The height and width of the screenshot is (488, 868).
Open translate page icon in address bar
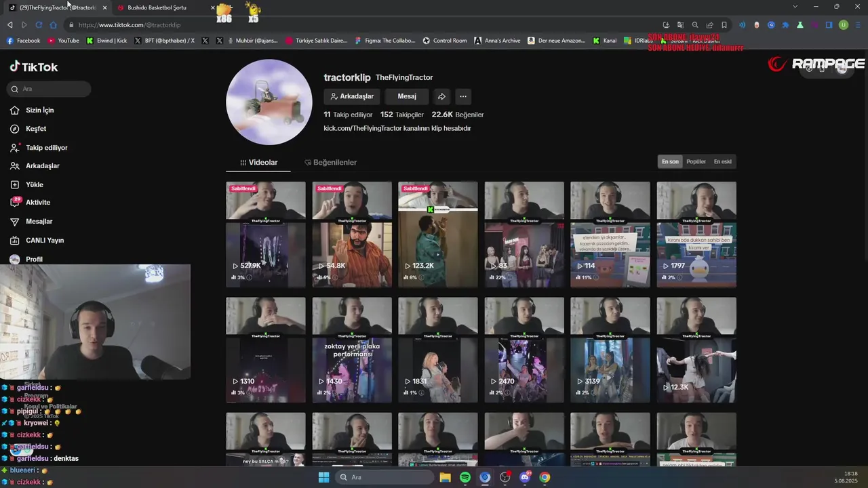(x=681, y=25)
